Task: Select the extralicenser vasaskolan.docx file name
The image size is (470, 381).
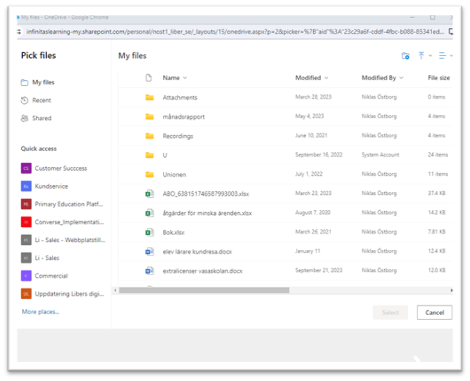Action: (203, 271)
